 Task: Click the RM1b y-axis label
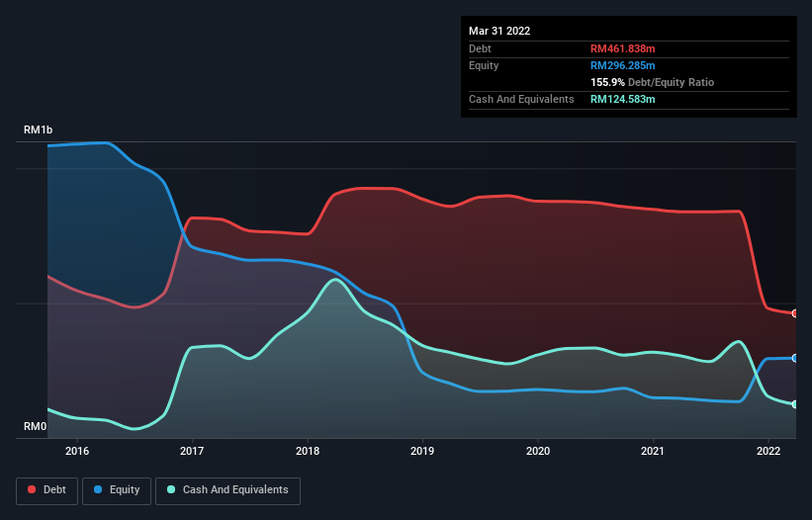[38, 130]
